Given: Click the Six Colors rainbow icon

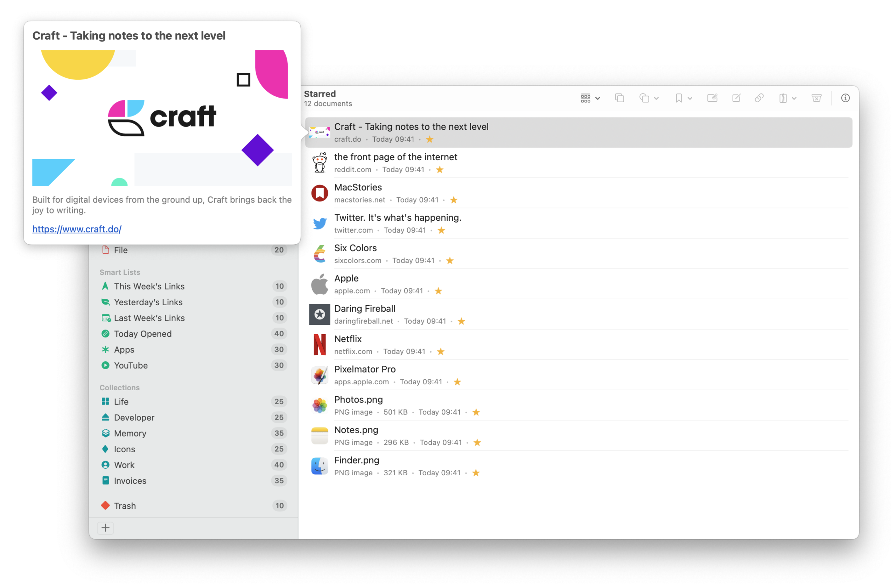Looking at the screenshot, I should [320, 254].
